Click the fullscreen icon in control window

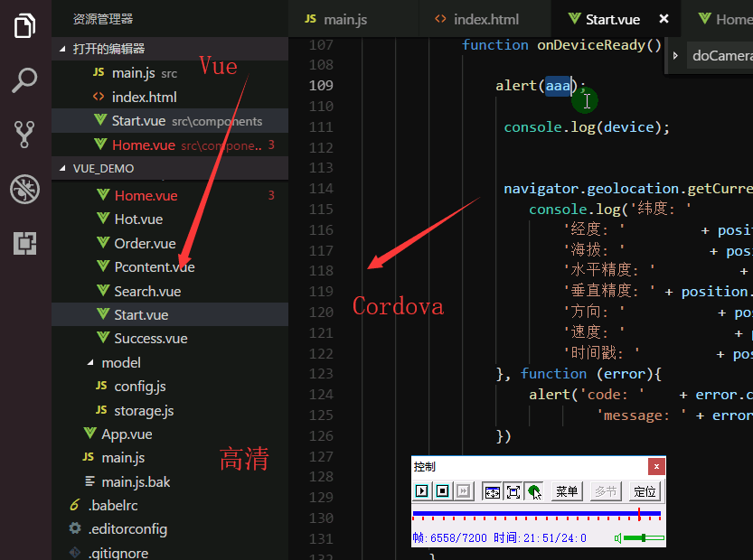[x=513, y=492]
